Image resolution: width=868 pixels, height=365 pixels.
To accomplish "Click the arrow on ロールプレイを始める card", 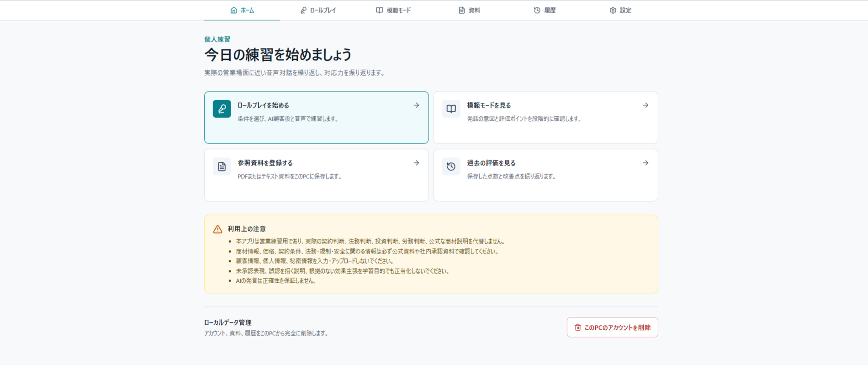I will pos(416,105).
